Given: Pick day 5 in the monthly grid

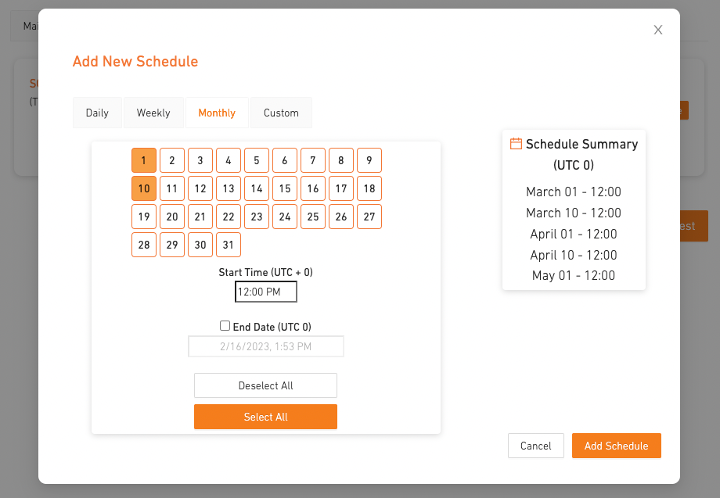Looking at the screenshot, I should [x=257, y=160].
